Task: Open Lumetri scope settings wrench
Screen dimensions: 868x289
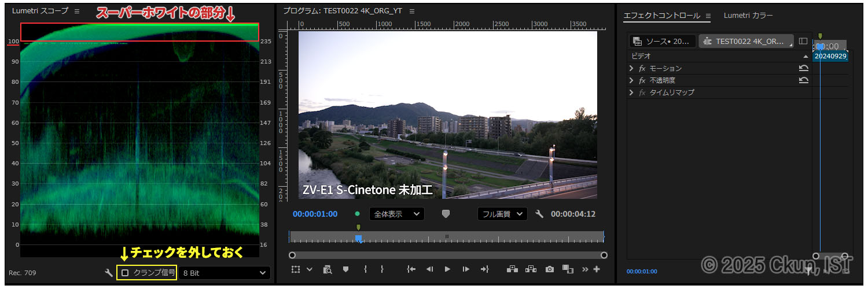Action: click(109, 273)
